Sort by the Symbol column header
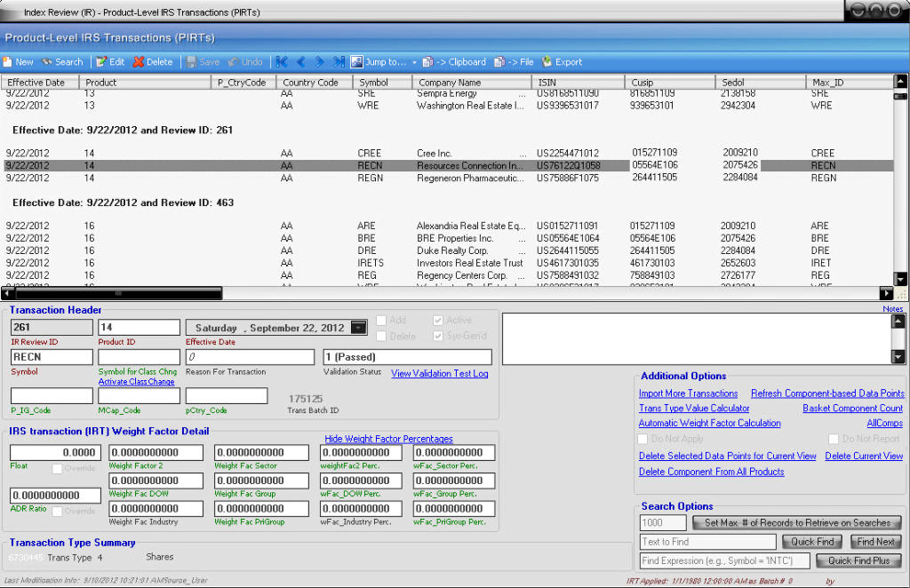 point(382,83)
